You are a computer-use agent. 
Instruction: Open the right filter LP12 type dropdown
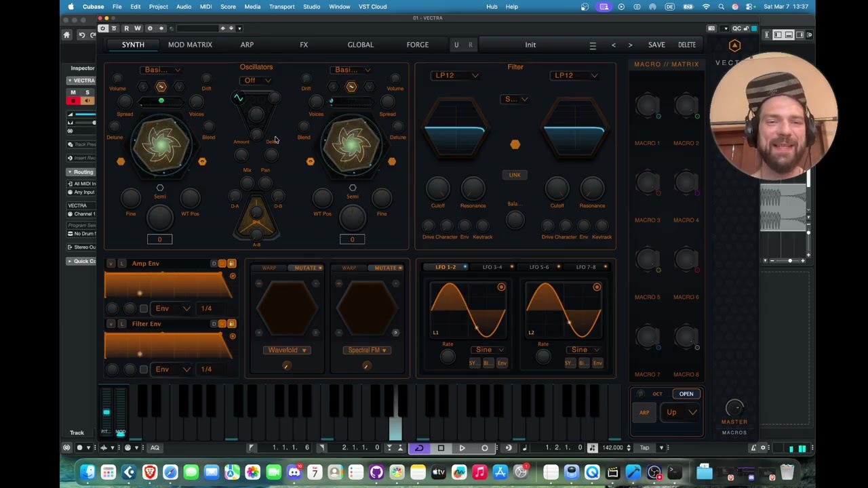click(x=574, y=75)
